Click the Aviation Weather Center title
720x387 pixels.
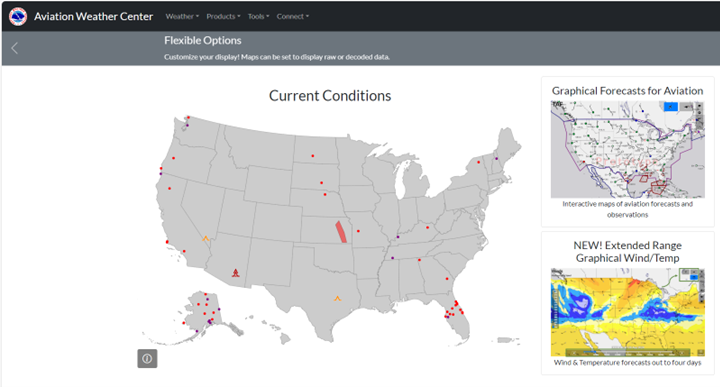tap(94, 17)
